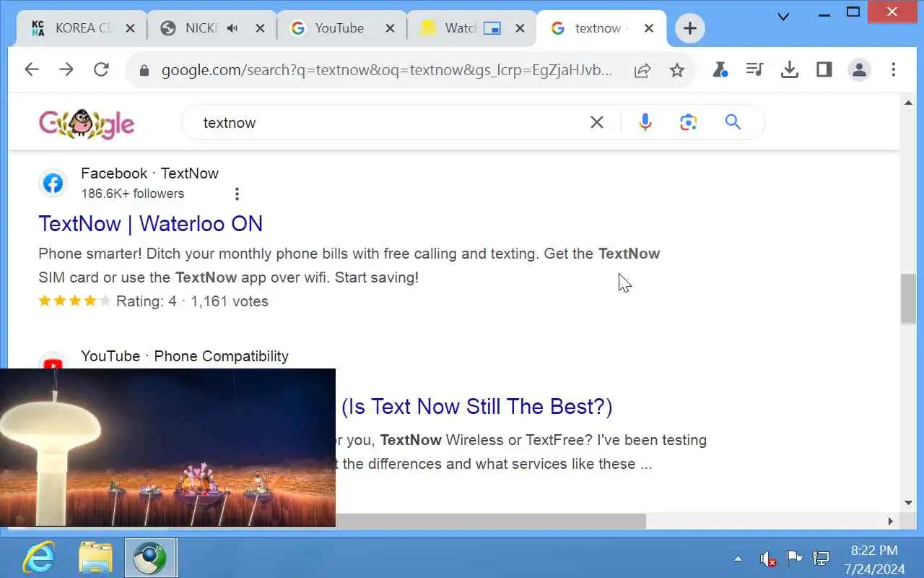The image size is (924, 578).
Task: Go forward to the next page
Action: pos(66,69)
